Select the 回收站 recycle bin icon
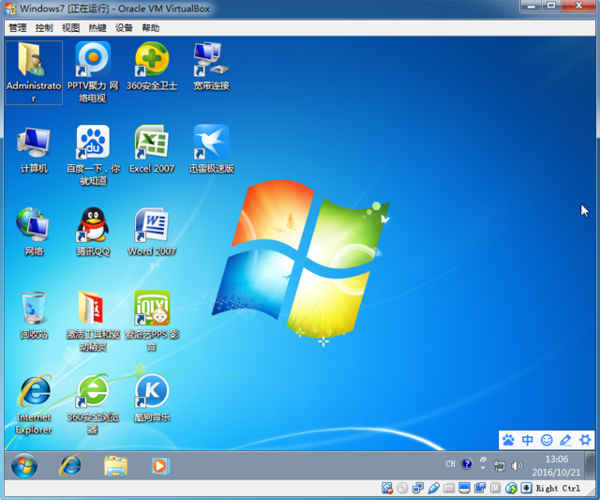Image resolution: width=600 pixels, height=500 pixels. tap(33, 309)
